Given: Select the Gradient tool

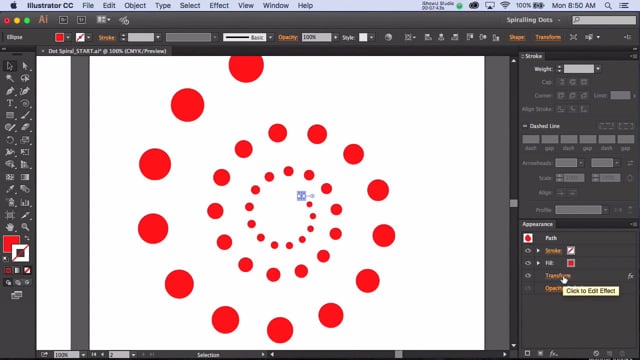Looking at the screenshot, I should 25,177.
